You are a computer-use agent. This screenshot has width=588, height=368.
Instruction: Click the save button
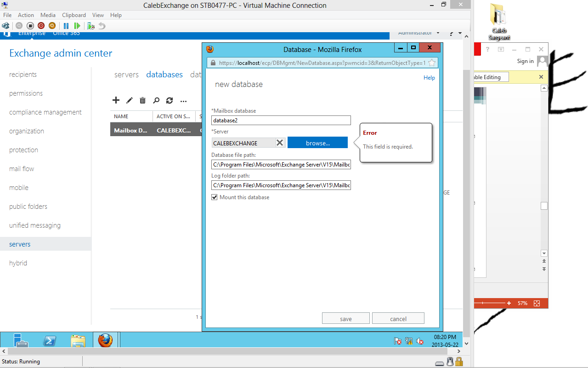(x=346, y=319)
